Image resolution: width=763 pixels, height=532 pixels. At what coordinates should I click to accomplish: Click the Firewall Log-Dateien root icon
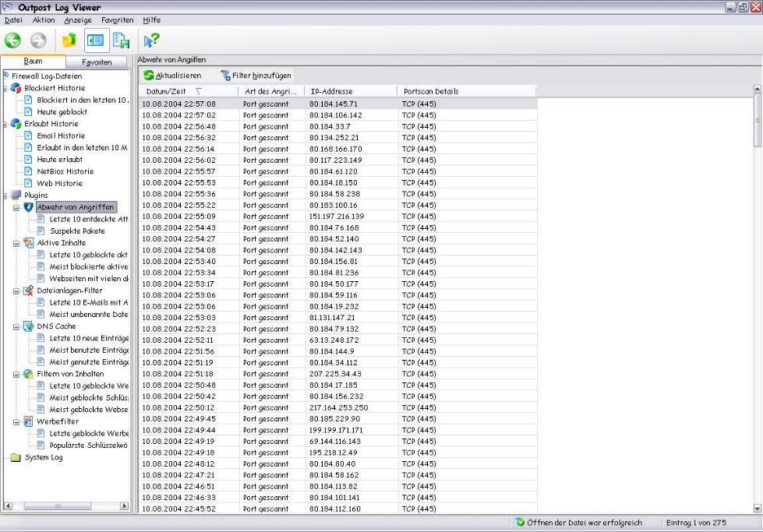pyautogui.click(x=6, y=76)
